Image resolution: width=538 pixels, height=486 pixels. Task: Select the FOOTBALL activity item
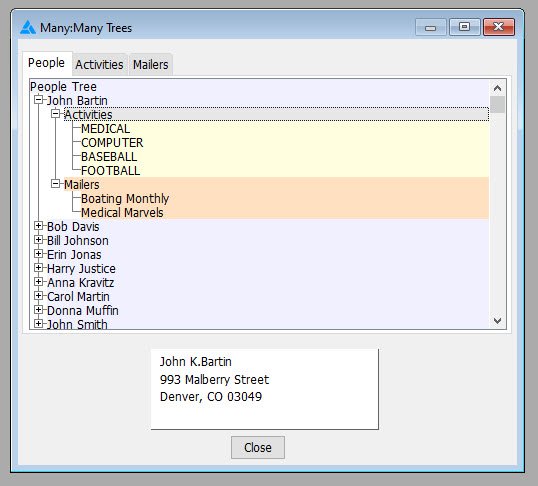pyautogui.click(x=110, y=171)
